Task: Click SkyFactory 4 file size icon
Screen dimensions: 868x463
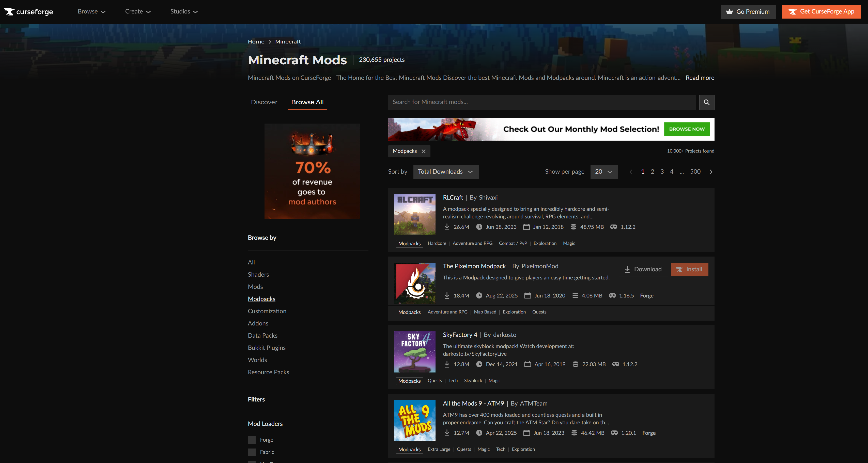Action: [x=576, y=364]
